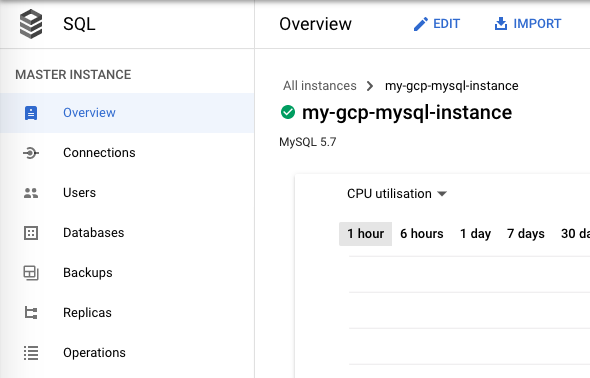Select the 1 hour time range
This screenshot has width=590, height=378.
coord(365,234)
